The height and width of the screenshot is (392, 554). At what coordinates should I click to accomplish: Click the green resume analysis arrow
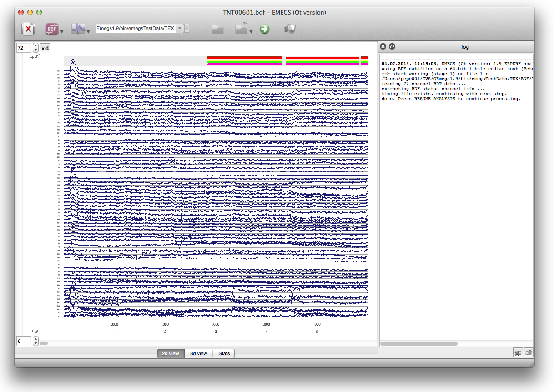point(264,30)
